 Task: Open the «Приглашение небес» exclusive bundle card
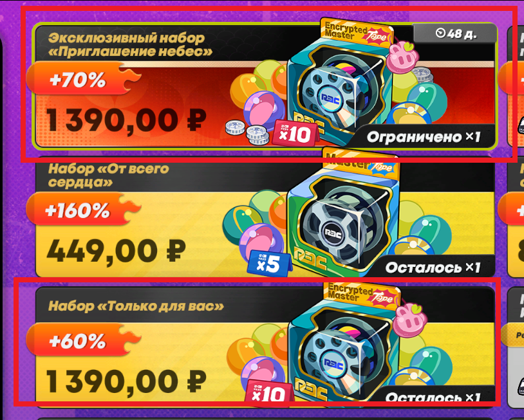click(265, 85)
